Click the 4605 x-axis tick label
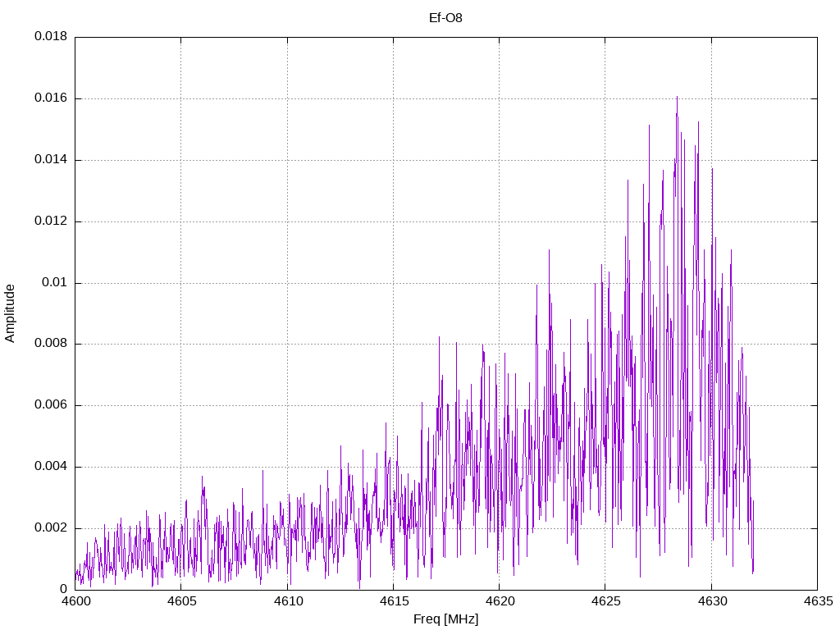This screenshot has height=630, width=840. [181, 601]
